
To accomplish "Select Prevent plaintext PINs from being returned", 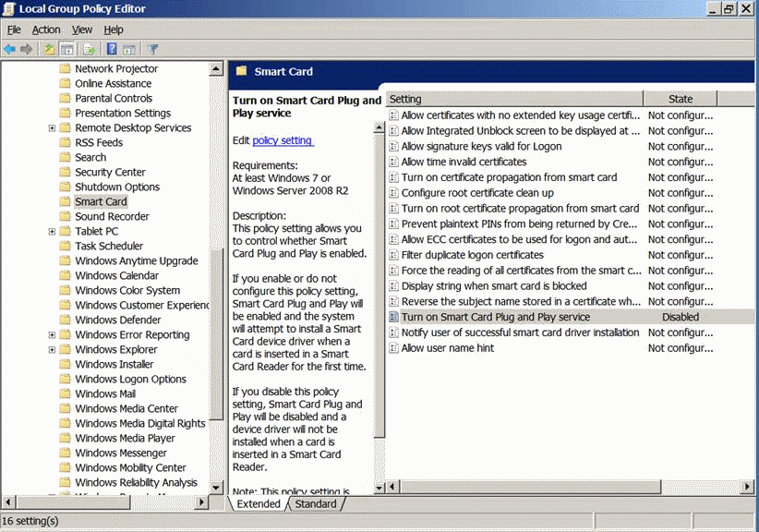I will (x=519, y=224).
